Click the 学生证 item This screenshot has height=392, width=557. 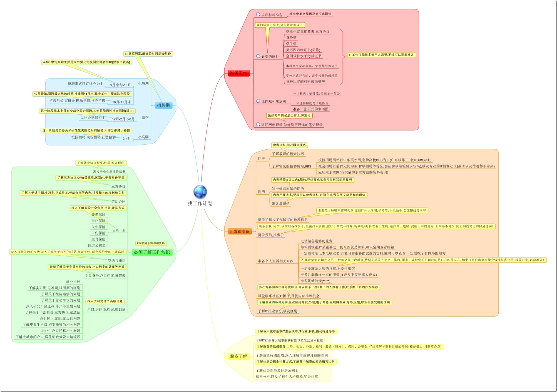point(291,44)
